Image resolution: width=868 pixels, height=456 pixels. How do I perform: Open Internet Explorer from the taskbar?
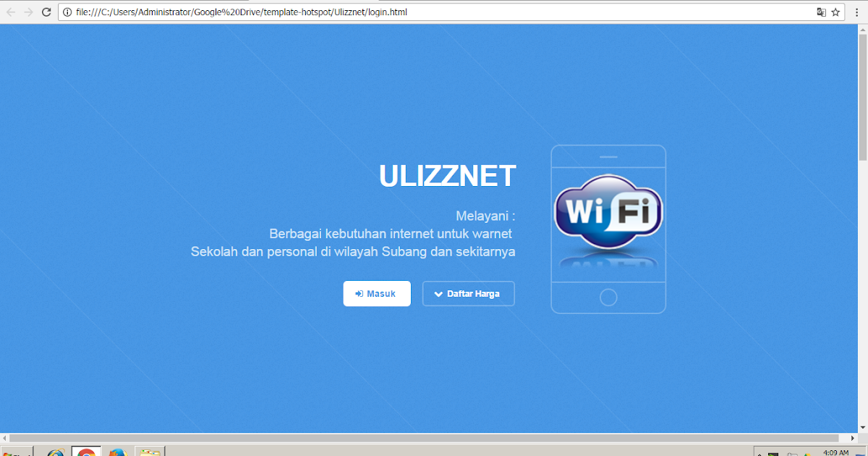click(x=56, y=452)
